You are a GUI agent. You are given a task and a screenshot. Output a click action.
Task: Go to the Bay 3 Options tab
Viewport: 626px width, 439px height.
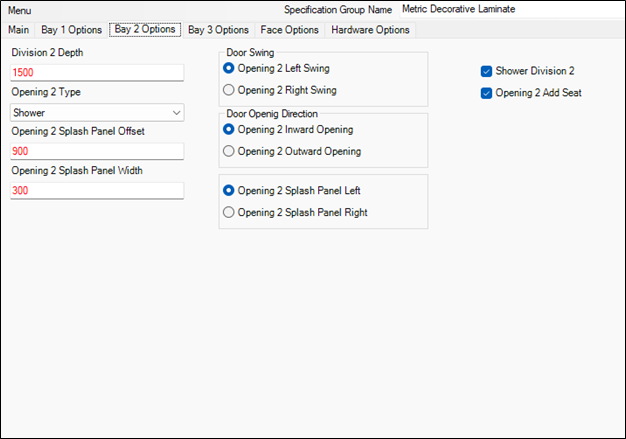click(218, 30)
